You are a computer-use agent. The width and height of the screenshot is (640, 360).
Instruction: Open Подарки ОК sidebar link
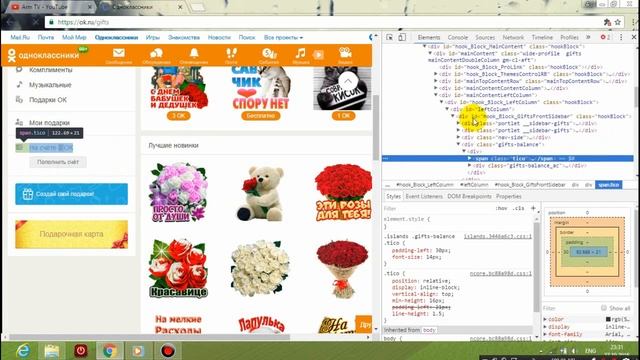point(48,100)
